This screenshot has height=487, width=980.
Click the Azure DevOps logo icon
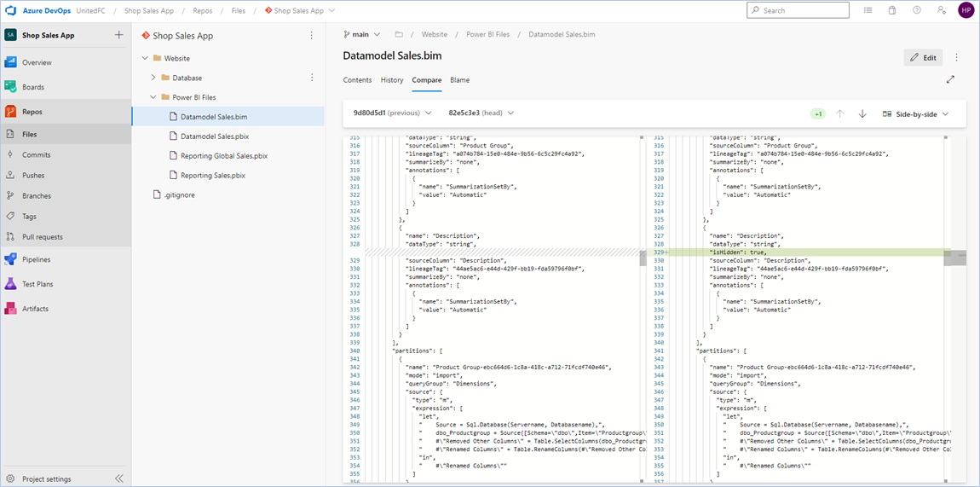pos(10,10)
